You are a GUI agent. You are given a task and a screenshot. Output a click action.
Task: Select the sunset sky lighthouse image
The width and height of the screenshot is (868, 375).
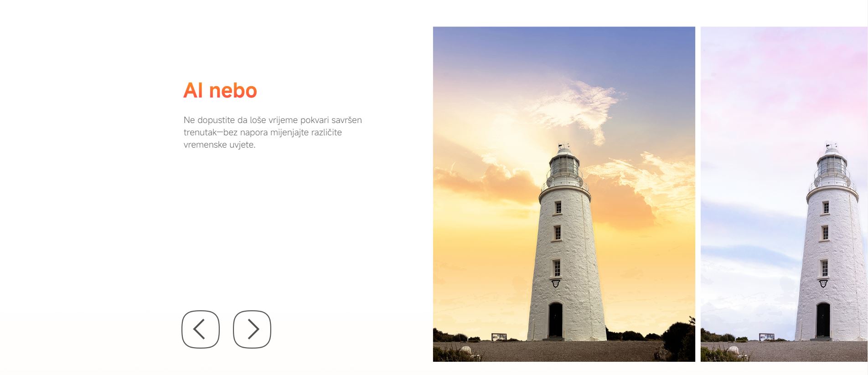(564, 194)
